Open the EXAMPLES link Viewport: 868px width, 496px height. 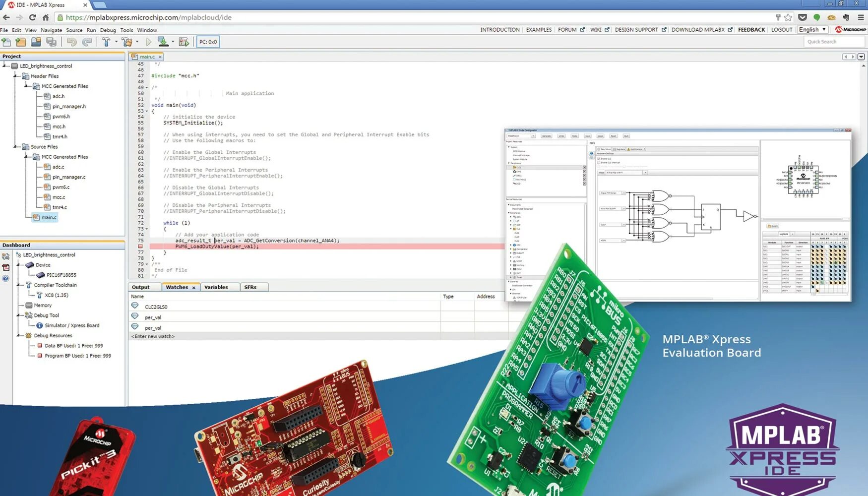pos(539,30)
